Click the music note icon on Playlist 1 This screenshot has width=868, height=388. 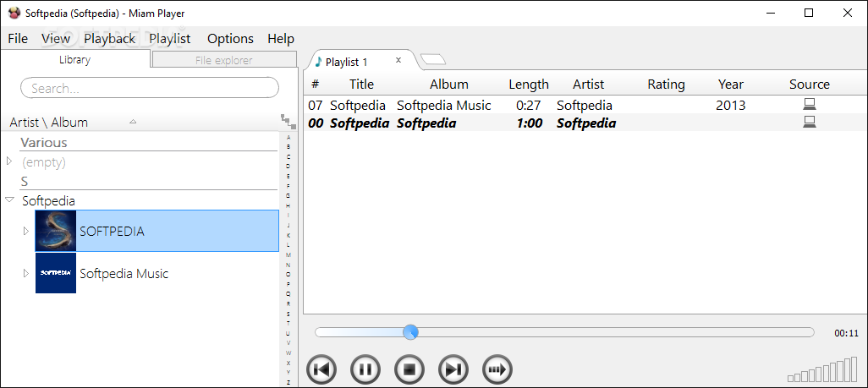(318, 62)
